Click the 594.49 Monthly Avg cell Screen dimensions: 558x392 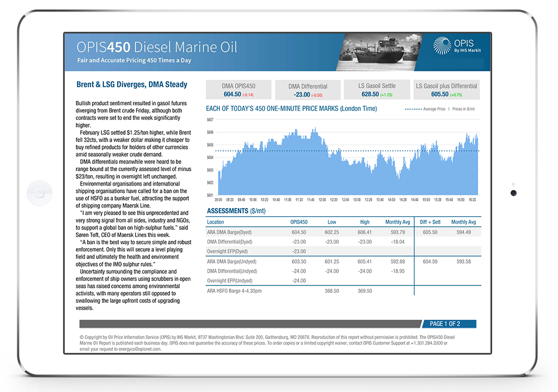point(464,233)
